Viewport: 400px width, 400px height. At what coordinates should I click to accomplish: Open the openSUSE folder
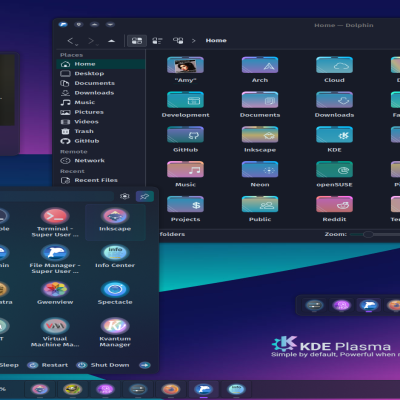point(334,169)
